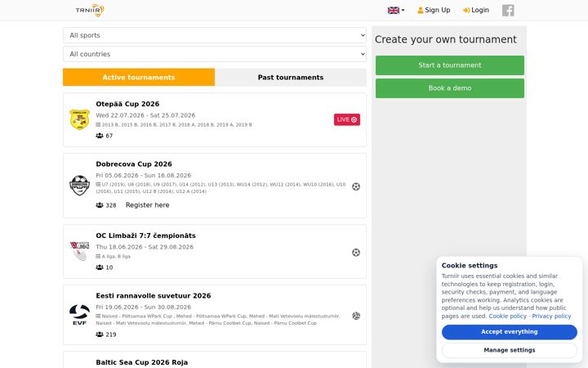Open the Turniir logo home link
The height and width of the screenshot is (368, 588).
coord(90,10)
